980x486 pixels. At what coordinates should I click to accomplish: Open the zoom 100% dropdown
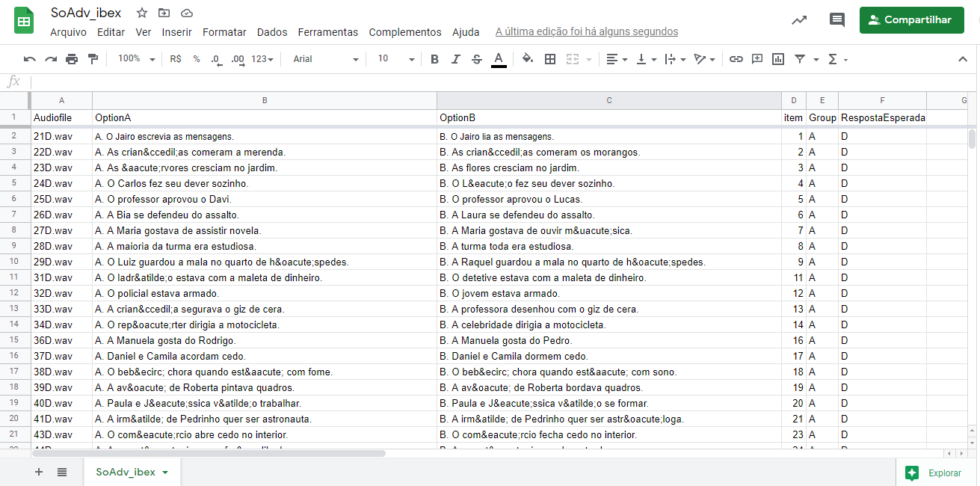point(136,59)
